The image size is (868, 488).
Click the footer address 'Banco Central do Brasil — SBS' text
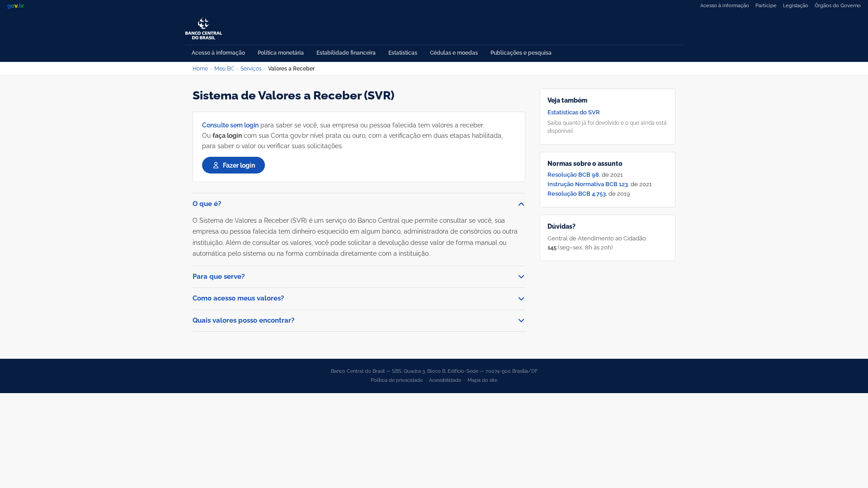click(x=366, y=371)
